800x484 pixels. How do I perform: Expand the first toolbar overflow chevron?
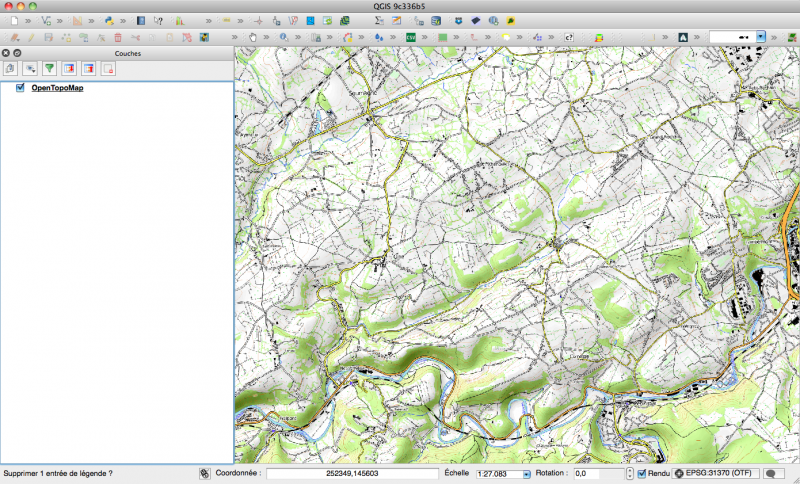pyautogui.click(x=29, y=20)
